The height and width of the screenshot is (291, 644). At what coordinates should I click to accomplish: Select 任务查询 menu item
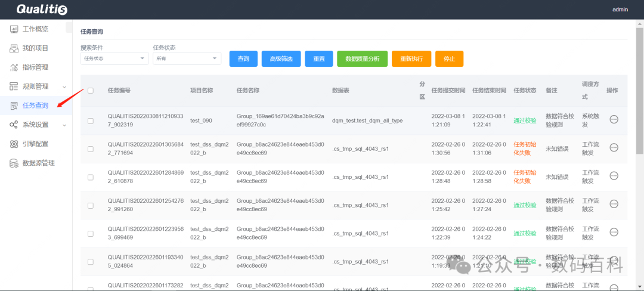coord(36,106)
